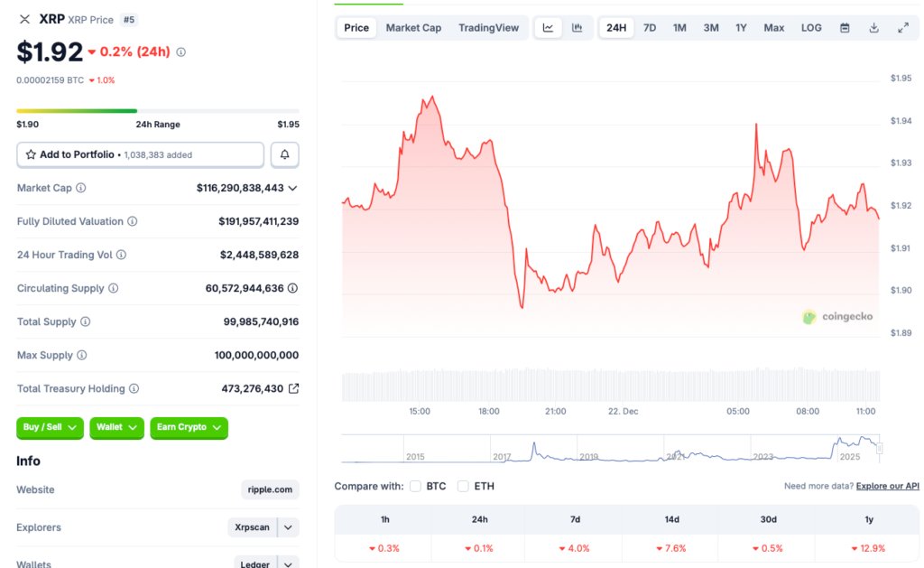
Task: Open the chart date range calendar icon
Action: tap(845, 27)
